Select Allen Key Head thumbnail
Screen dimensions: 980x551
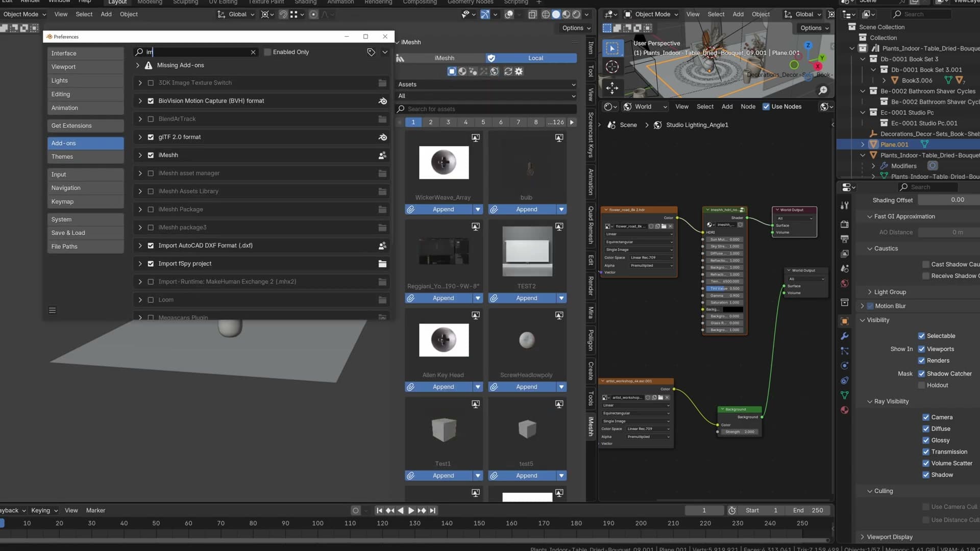pyautogui.click(x=444, y=340)
